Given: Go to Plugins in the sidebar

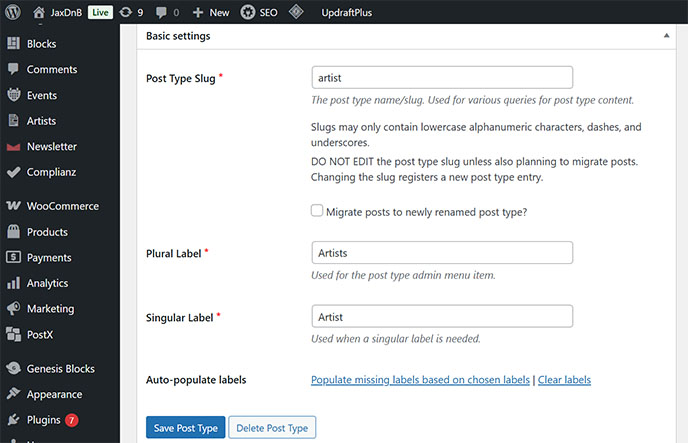Looking at the screenshot, I should tap(43, 420).
